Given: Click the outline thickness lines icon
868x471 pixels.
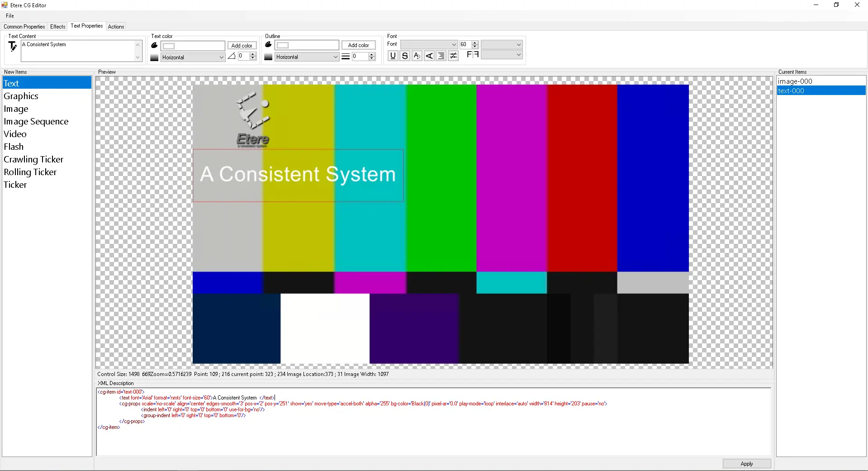Looking at the screenshot, I should pos(346,57).
